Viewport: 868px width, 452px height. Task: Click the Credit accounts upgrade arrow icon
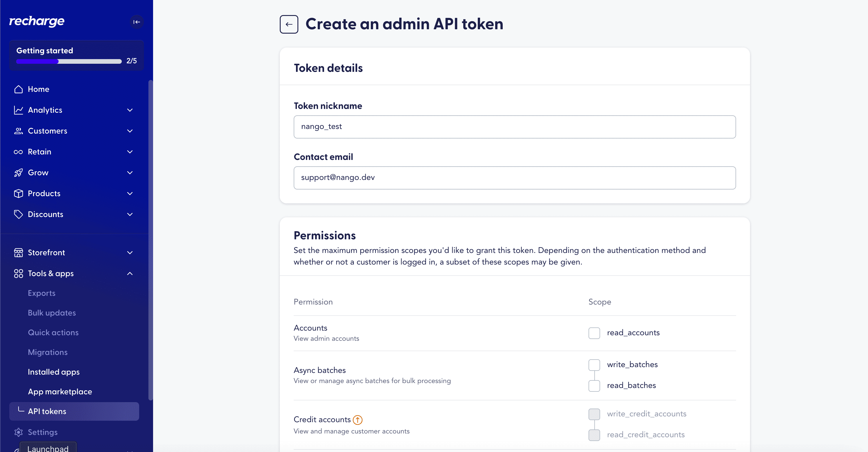tap(357, 420)
